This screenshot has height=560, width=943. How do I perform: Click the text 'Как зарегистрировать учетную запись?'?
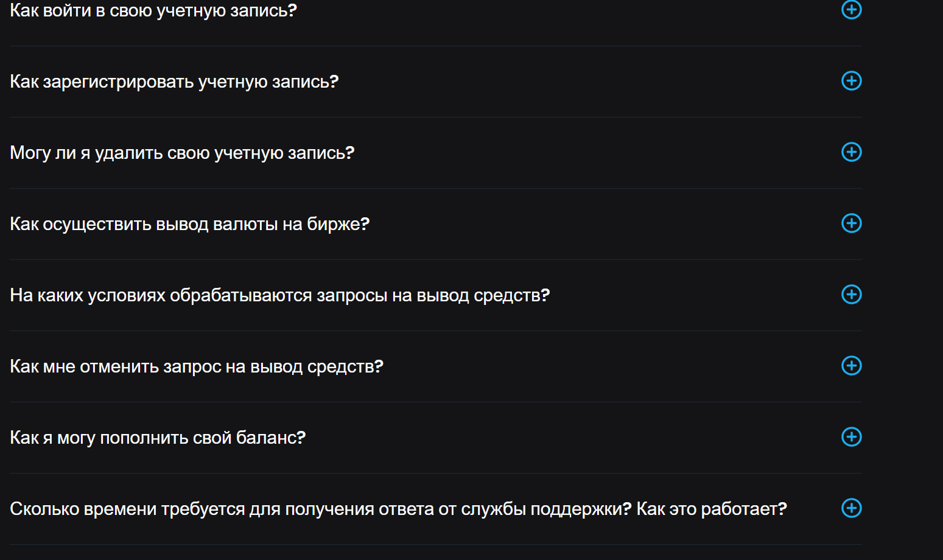174,81
